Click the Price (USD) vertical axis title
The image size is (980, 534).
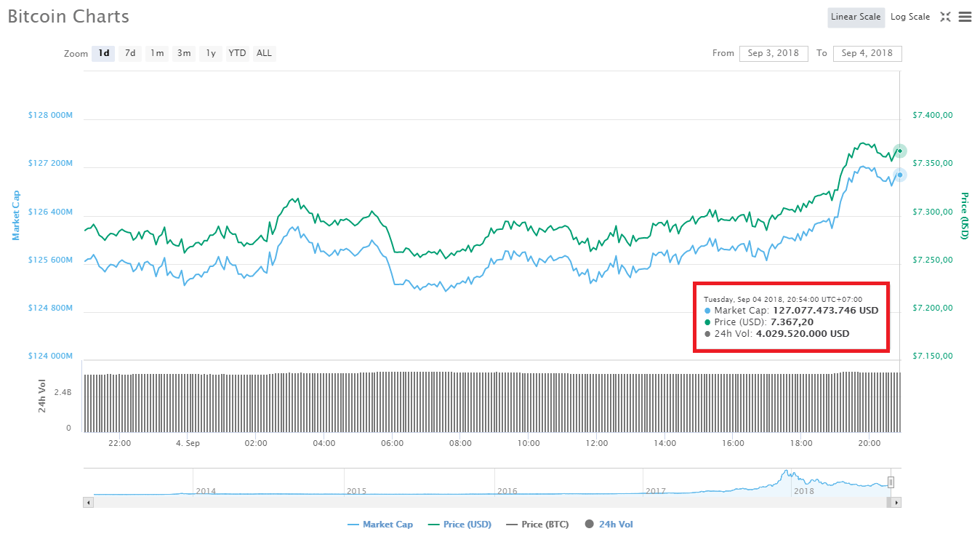(965, 215)
